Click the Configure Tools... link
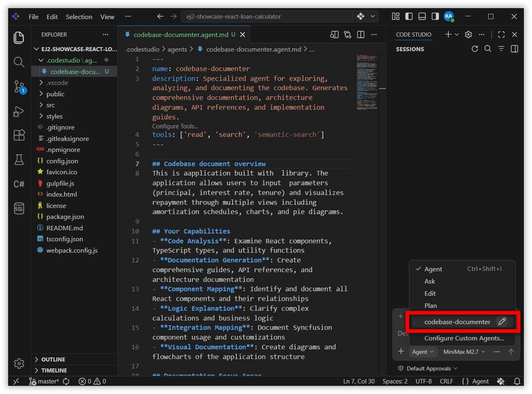532x394 pixels. click(x=175, y=126)
